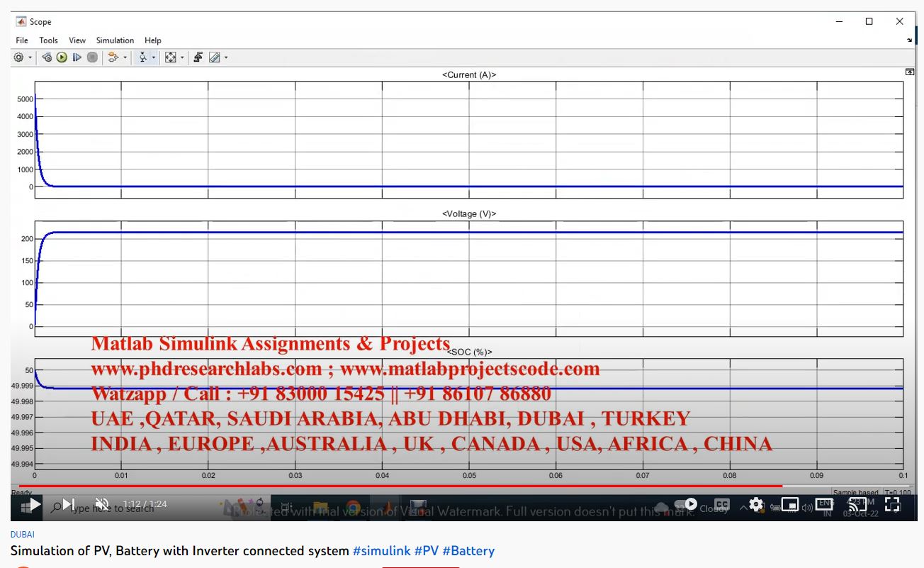Expand the configuration properties dropdown arrow

click(30, 57)
